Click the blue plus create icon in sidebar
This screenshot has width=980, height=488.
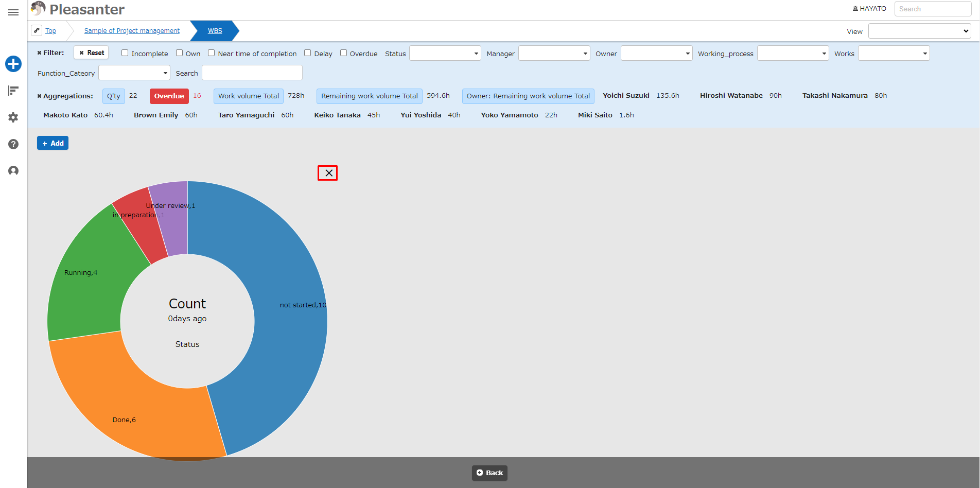point(13,64)
